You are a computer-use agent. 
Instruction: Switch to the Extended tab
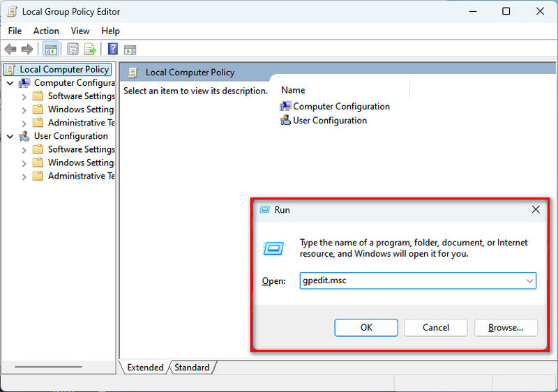point(145,367)
